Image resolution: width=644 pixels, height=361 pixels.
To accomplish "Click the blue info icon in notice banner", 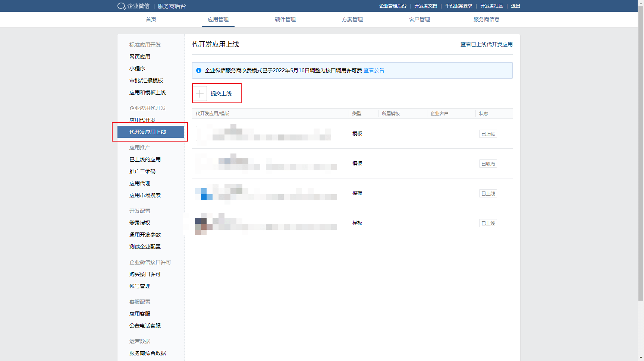I will tap(199, 70).
